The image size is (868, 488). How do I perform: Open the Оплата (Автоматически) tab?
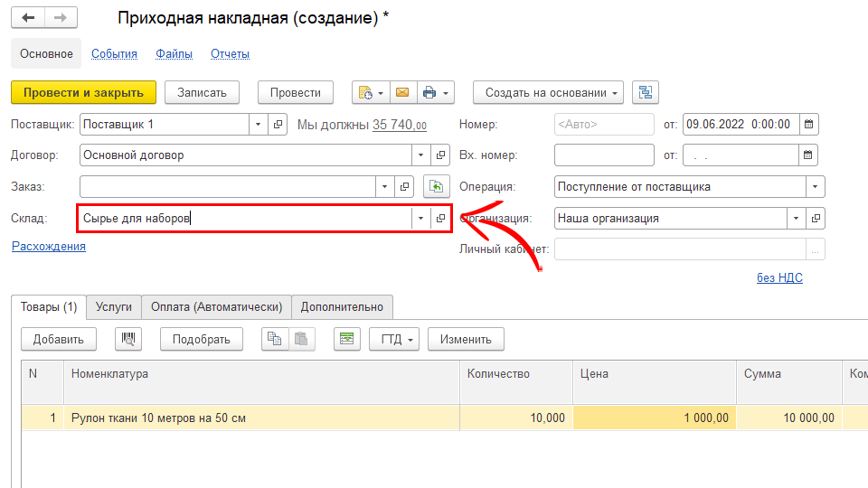click(x=217, y=306)
